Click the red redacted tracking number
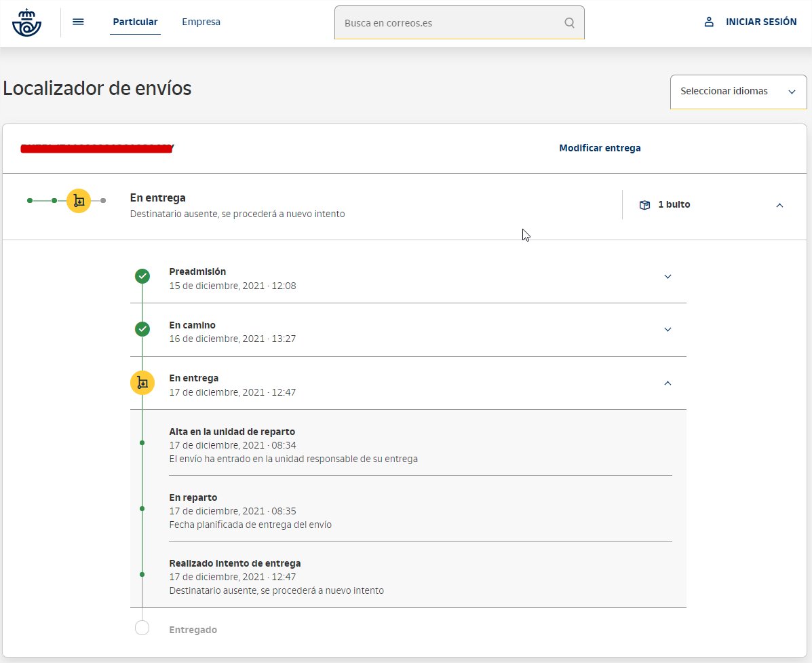The image size is (812, 663). pos(98,148)
